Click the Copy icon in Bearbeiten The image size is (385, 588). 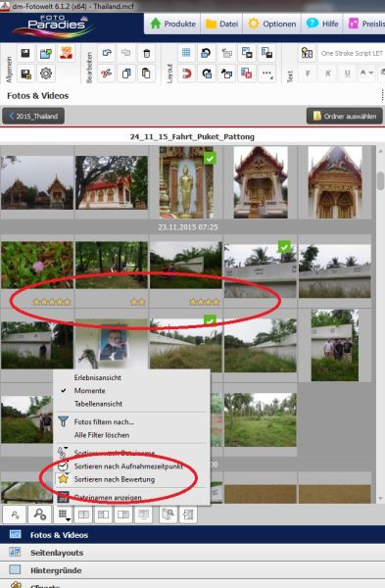(x=126, y=73)
